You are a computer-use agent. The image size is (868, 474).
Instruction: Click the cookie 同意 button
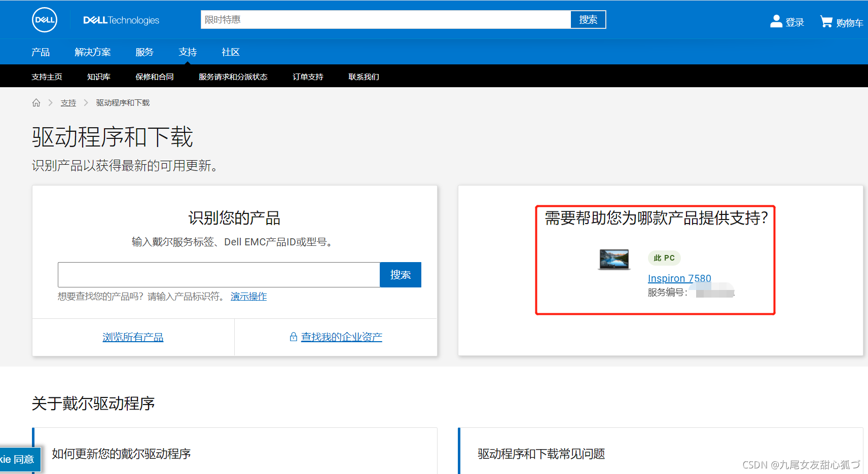(19, 459)
